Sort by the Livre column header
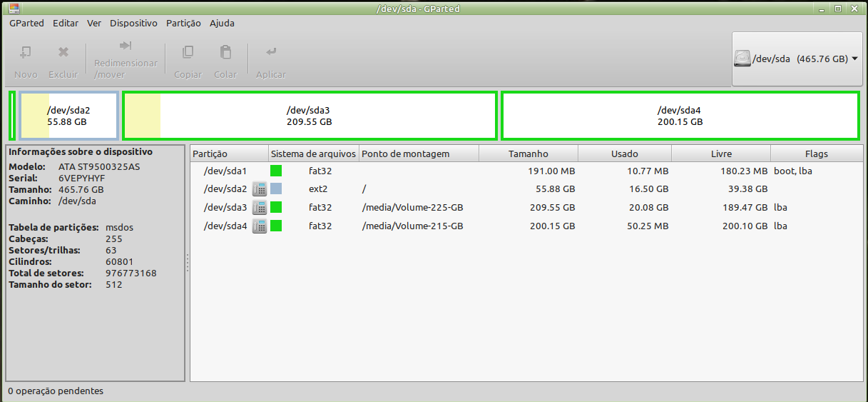Screen dimensions: 868x402 [721, 154]
